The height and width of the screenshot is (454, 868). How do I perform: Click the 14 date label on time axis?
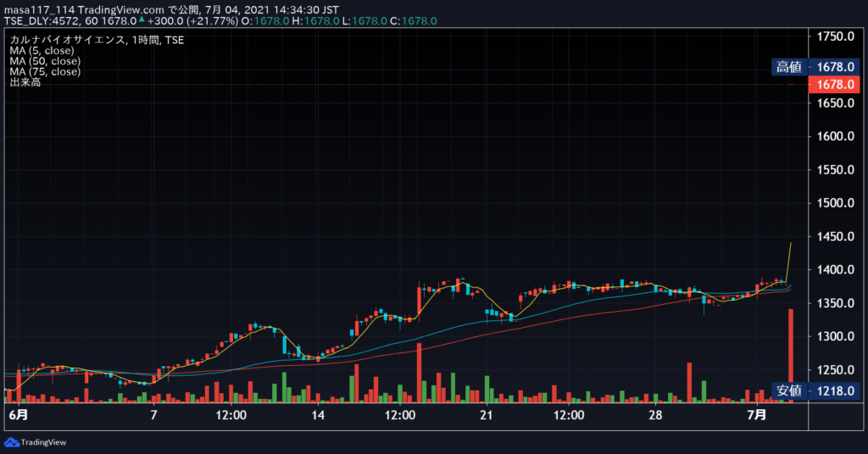pyautogui.click(x=318, y=415)
